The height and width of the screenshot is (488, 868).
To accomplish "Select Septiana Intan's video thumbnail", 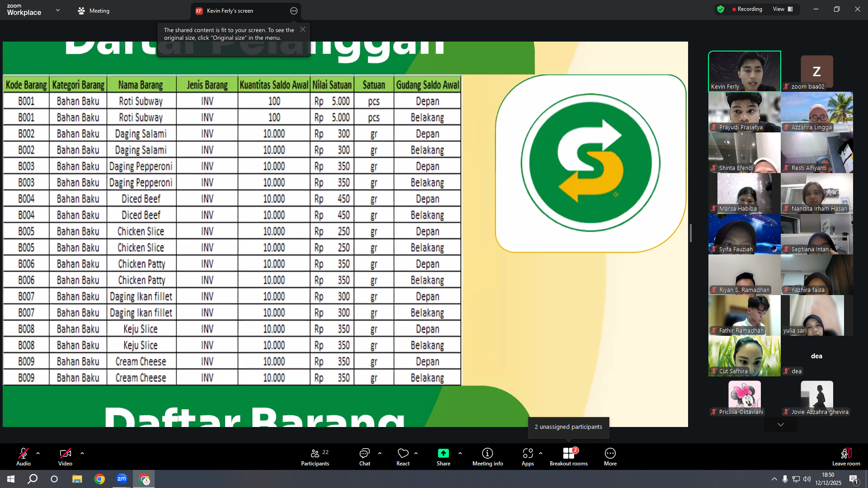I will 817,234.
